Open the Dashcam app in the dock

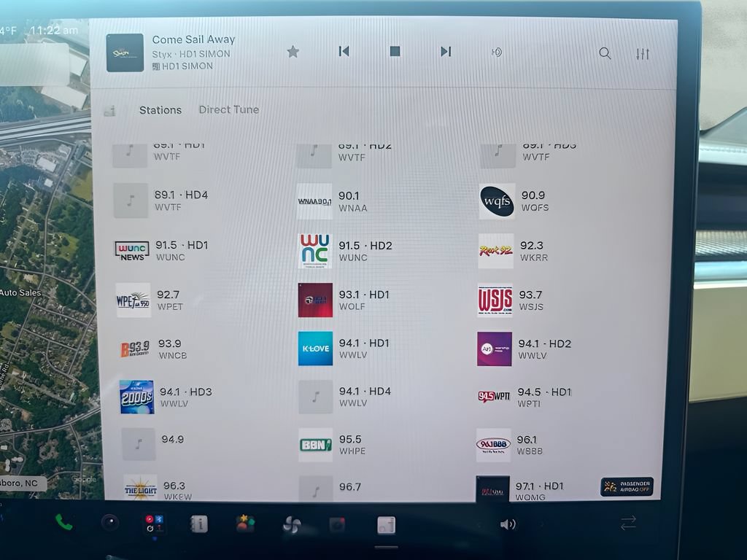[337, 525]
